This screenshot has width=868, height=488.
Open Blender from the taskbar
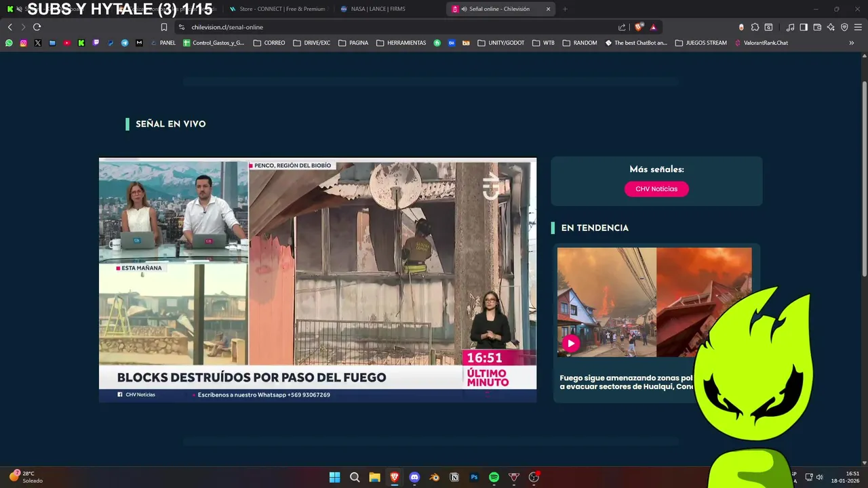coord(435,477)
